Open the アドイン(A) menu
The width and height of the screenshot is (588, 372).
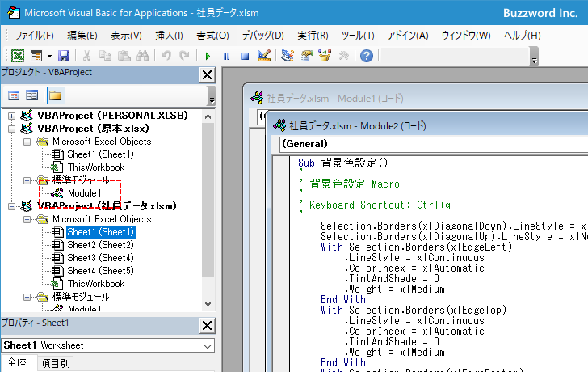408,36
